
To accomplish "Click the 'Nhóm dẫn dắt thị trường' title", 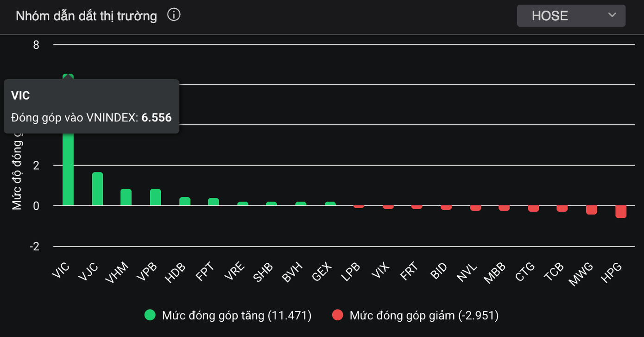I will [86, 16].
